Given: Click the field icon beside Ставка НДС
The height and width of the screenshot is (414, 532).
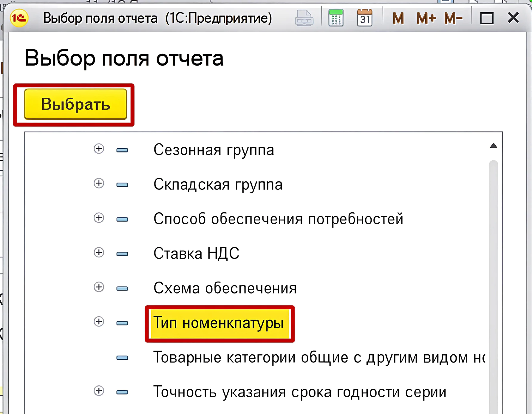Looking at the screenshot, I should [x=122, y=254].
